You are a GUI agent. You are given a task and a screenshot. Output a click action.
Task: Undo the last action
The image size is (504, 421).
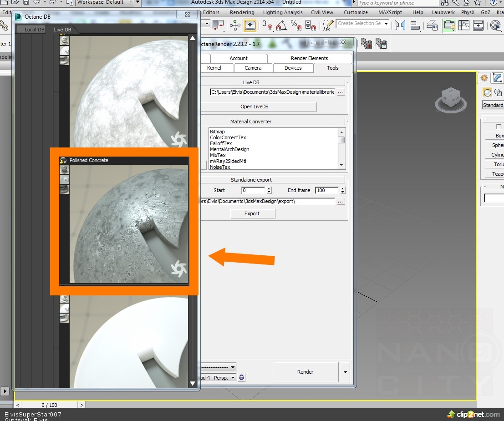(37, 2)
